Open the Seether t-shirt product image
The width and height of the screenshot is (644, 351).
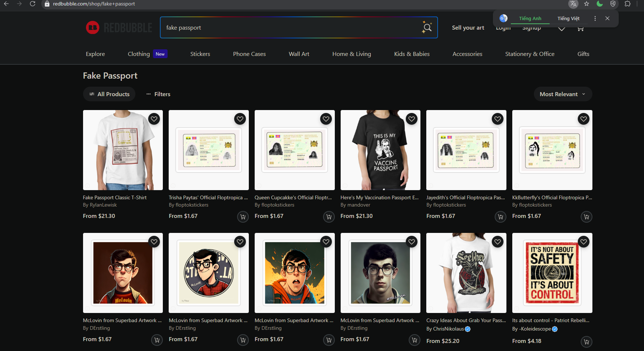pyautogui.click(x=466, y=273)
